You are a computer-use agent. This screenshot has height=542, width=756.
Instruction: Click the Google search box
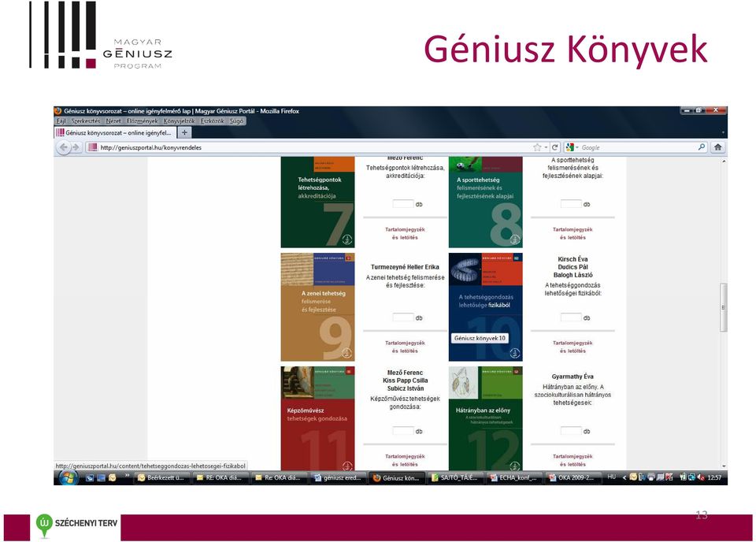pos(636,147)
